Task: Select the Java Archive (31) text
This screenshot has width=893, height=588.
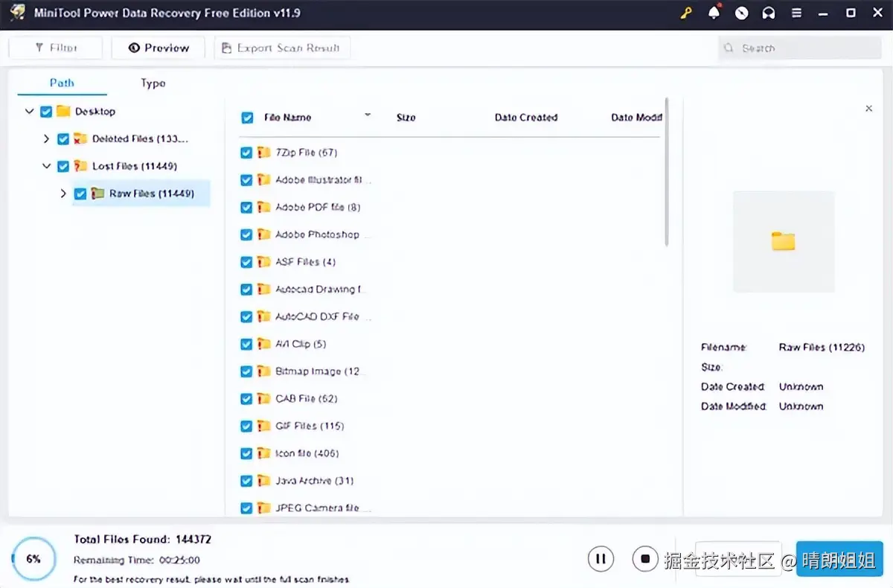Action: [x=315, y=481]
